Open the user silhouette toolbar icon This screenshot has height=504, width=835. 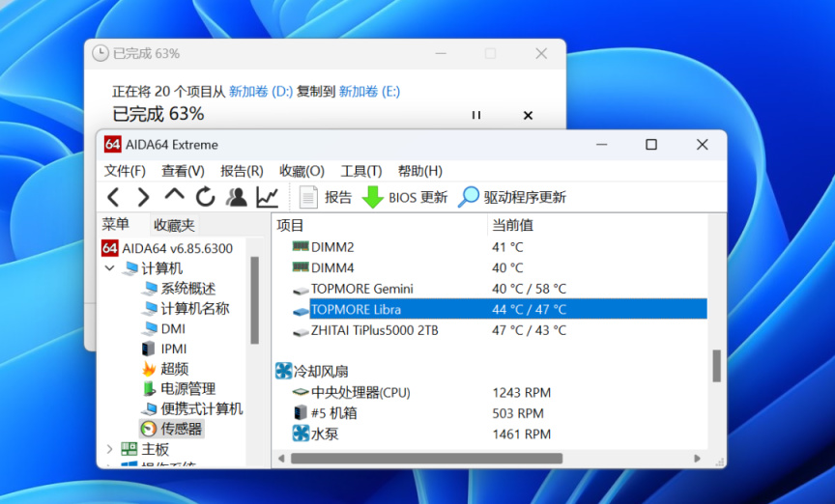click(237, 197)
